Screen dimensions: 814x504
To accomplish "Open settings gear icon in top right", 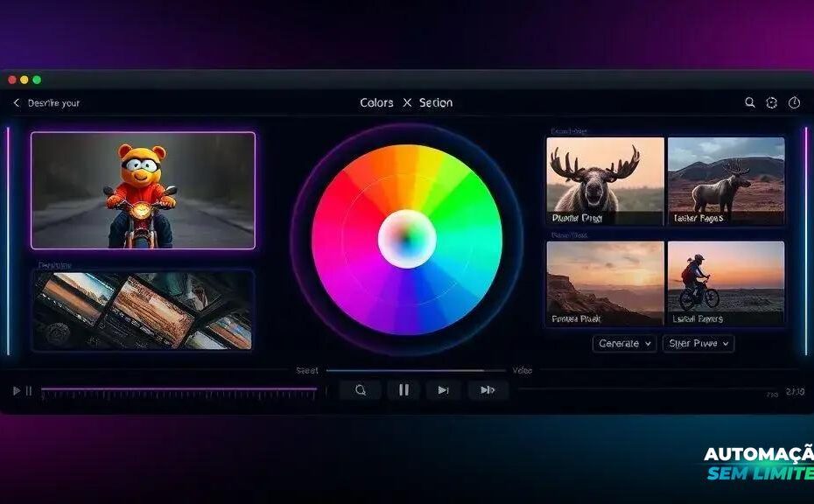I will (x=771, y=102).
